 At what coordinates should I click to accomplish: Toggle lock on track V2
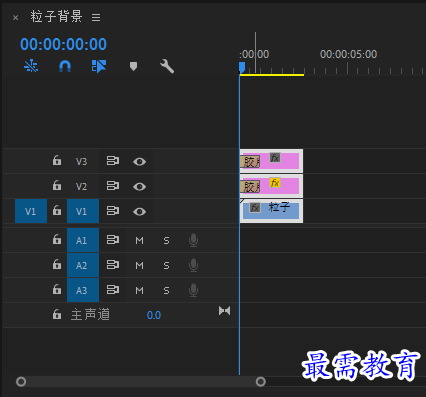pos(57,186)
